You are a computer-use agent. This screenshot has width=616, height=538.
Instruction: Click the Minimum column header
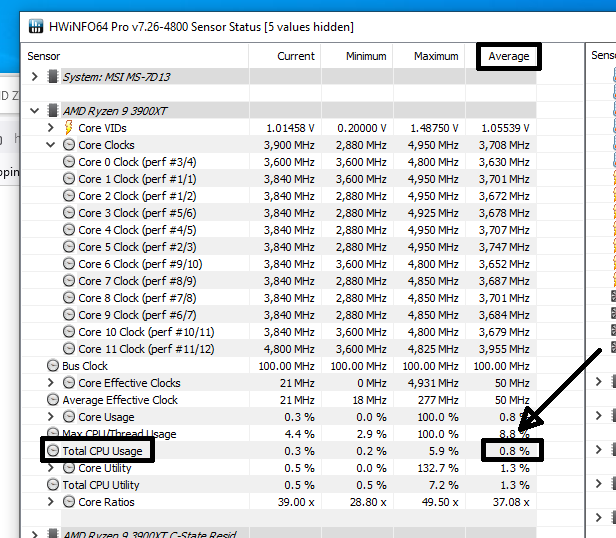click(x=357, y=56)
